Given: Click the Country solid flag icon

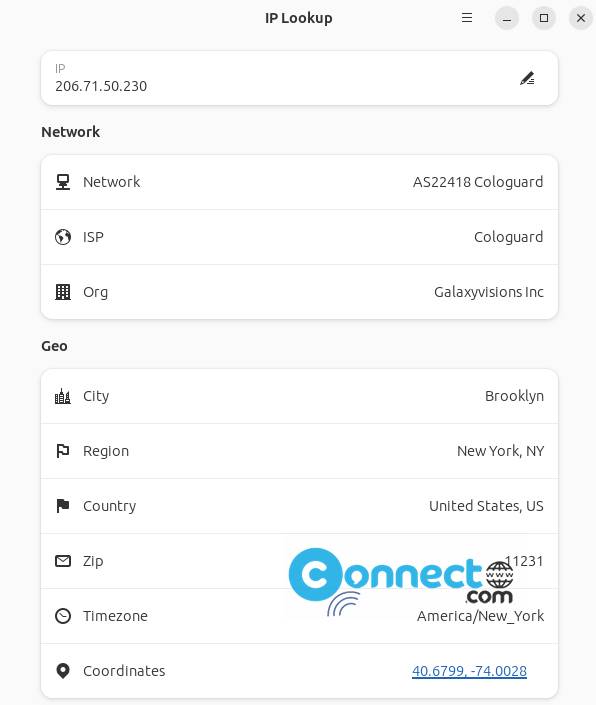Looking at the screenshot, I should point(63,506).
